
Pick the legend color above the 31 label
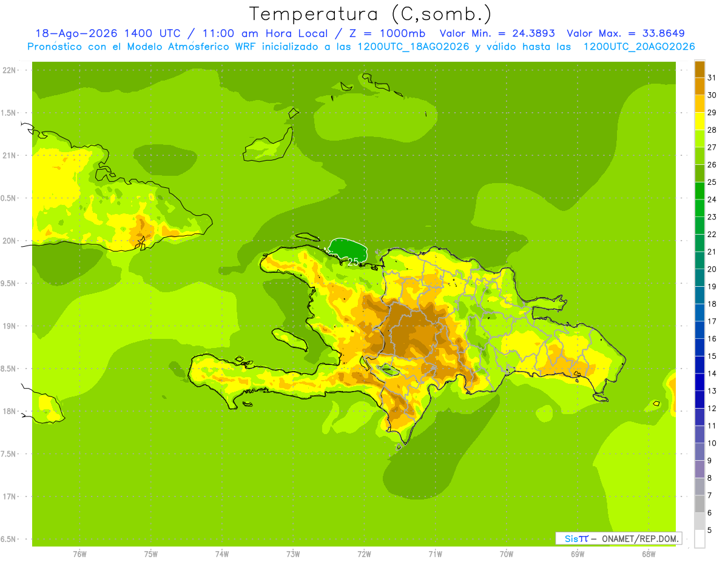click(699, 69)
